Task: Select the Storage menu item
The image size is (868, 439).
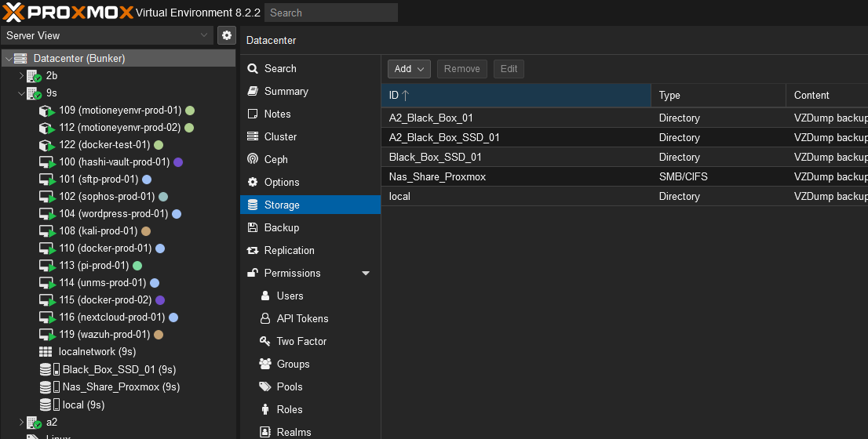Action: [311, 205]
